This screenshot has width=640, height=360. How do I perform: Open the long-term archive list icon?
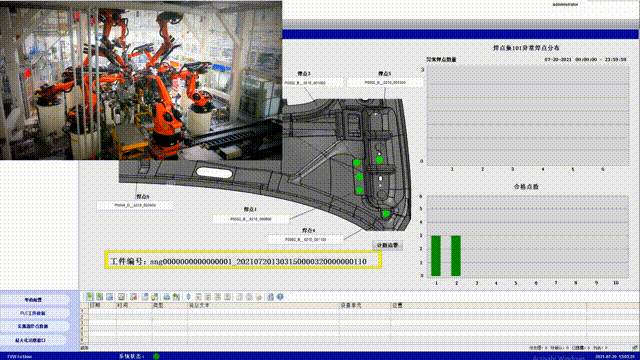click(x=110, y=297)
